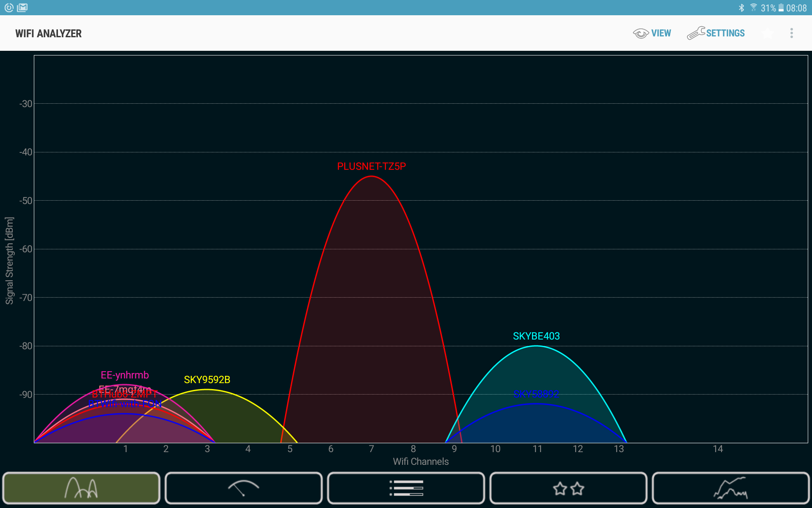Open the three-dot overflow menu
812x508 pixels.
791,33
